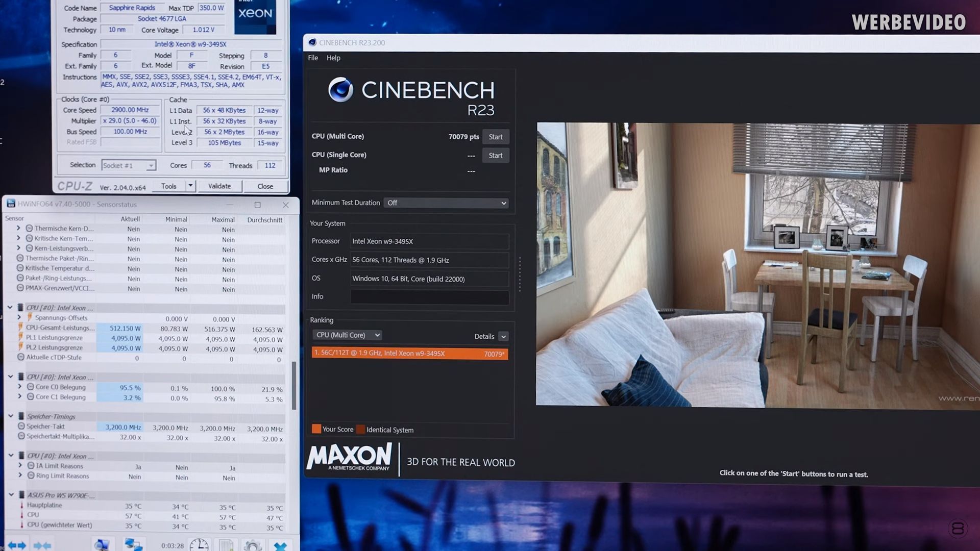Click the chip icon of Speicher-Timings group
The height and width of the screenshot is (551, 980).
21,416
